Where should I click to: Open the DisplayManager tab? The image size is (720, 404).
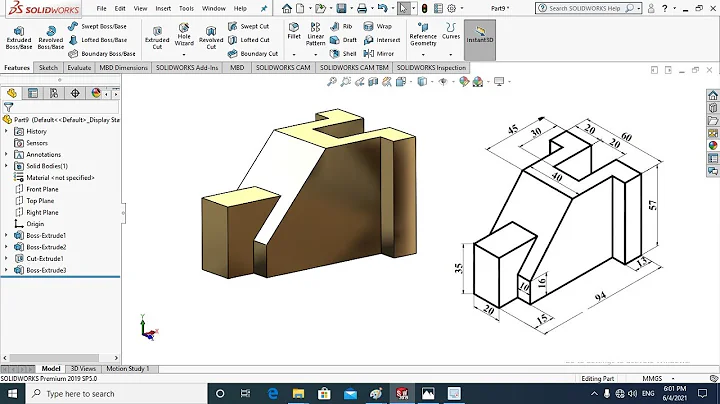[96, 93]
